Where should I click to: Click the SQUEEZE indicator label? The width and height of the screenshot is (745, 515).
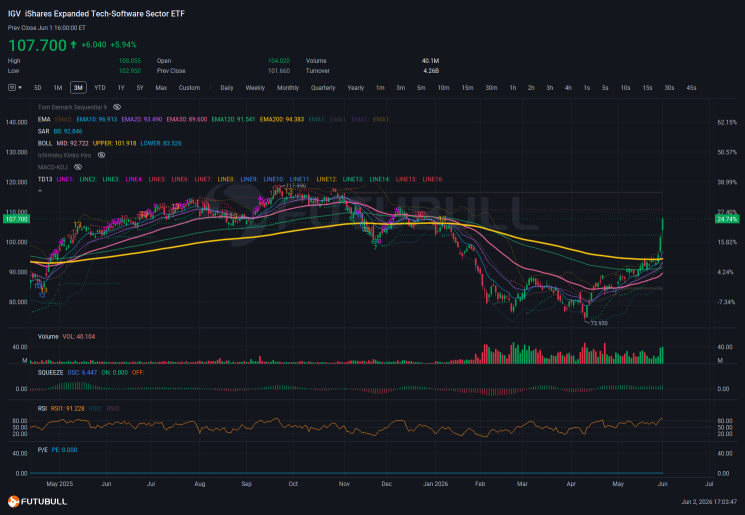coord(50,373)
